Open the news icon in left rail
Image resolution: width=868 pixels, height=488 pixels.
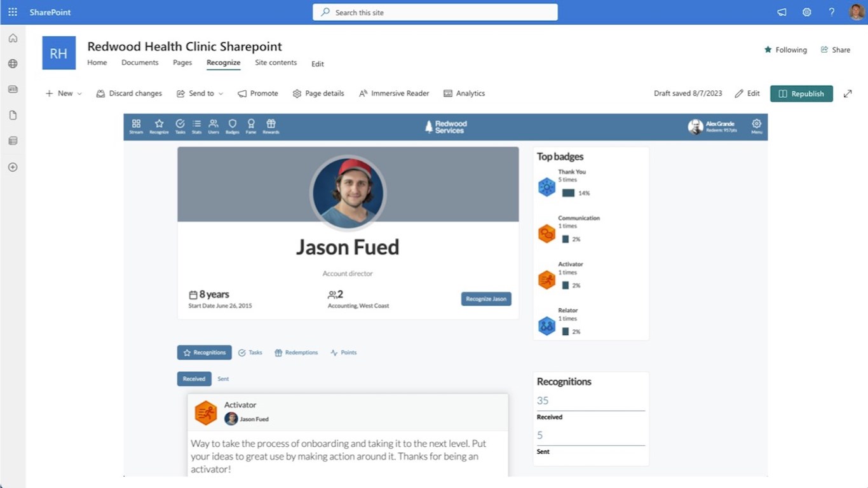coord(13,90)
